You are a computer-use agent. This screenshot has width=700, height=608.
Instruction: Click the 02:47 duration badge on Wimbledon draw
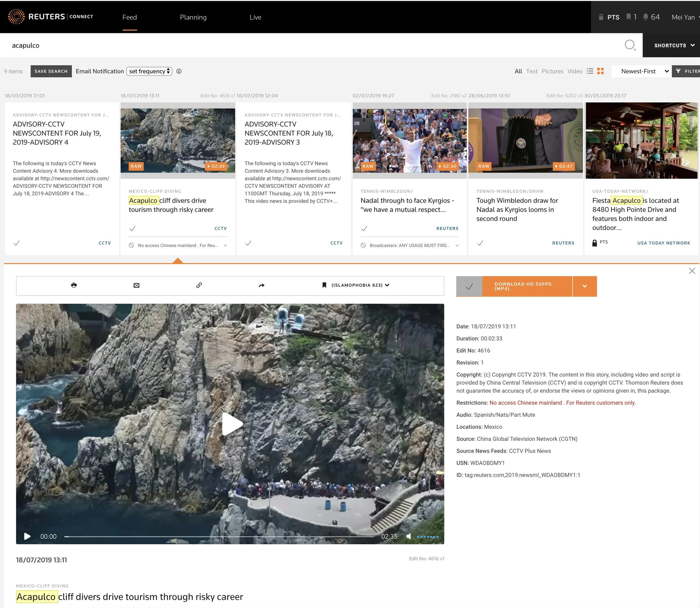[x=564, y=166]
